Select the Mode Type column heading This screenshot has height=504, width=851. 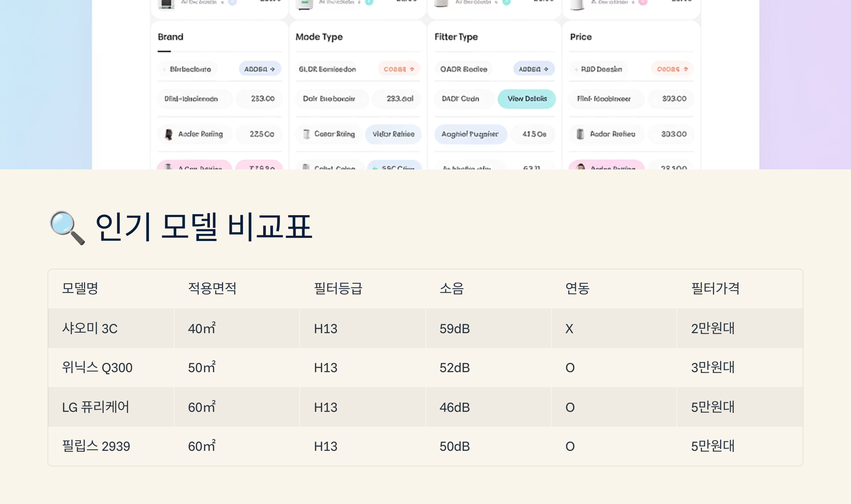coord(319,37)
